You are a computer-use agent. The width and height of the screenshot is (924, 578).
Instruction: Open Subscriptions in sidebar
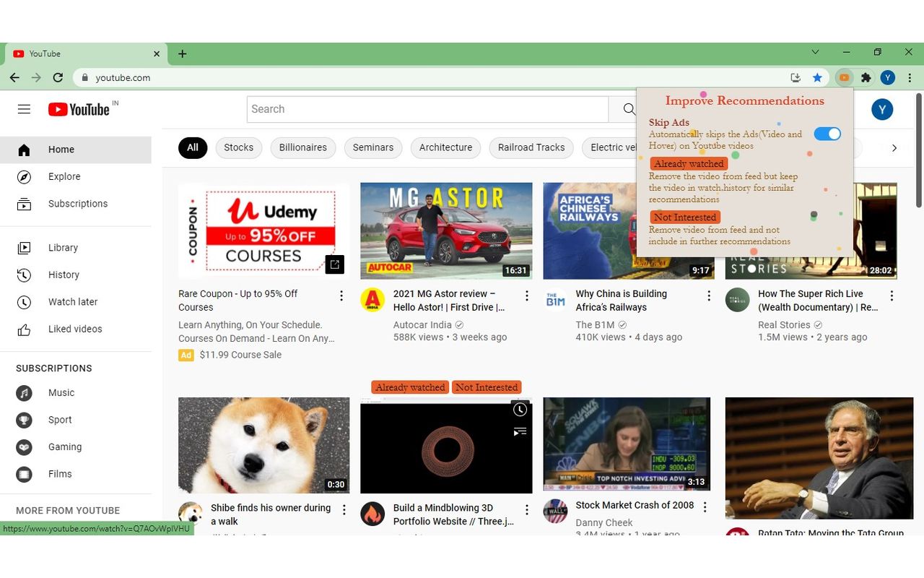(76, 204)
